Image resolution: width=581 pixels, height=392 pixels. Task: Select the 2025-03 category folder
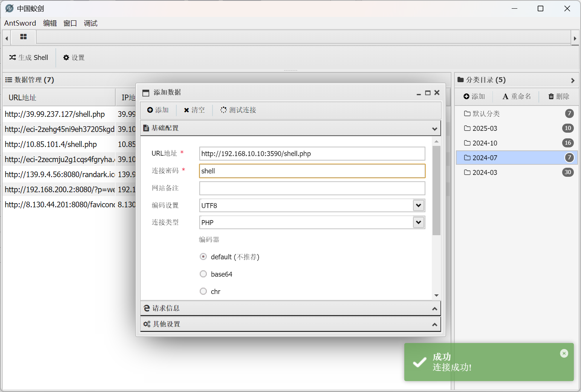[x=485, y=129]
